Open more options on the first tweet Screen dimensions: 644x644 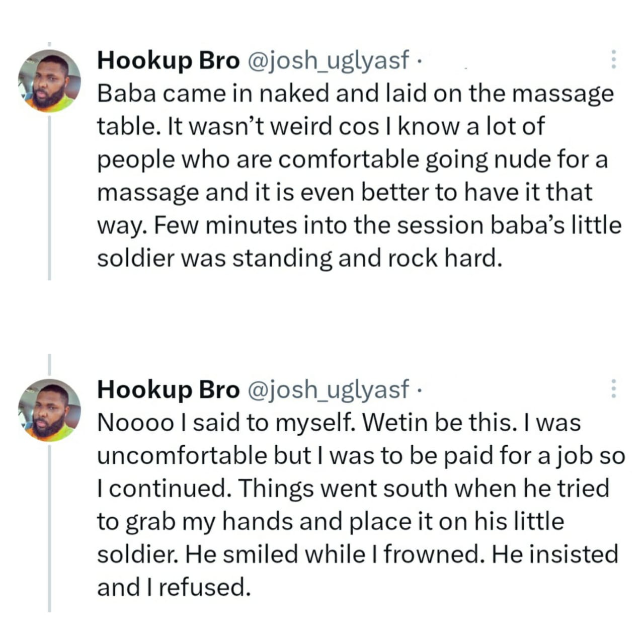tap(613, 60)
